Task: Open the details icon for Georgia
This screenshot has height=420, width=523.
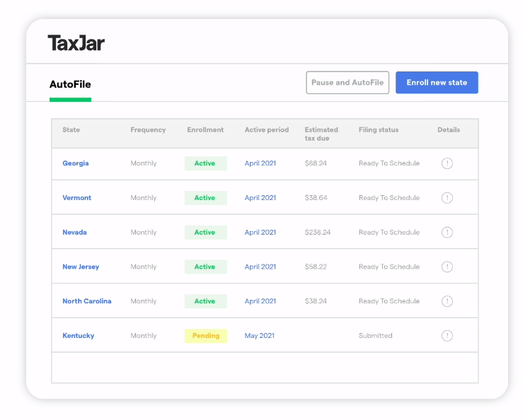Action: (x=447, y=163)
